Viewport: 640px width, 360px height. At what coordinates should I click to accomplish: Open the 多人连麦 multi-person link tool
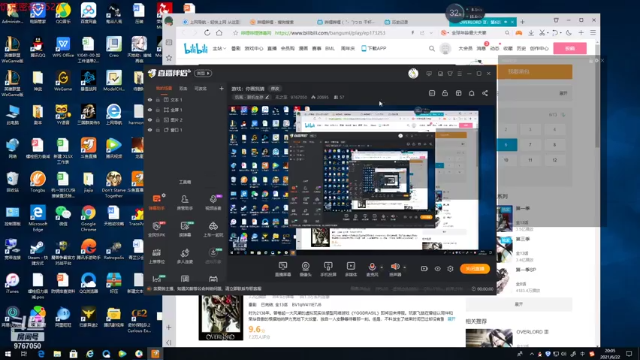pos(184,256)
